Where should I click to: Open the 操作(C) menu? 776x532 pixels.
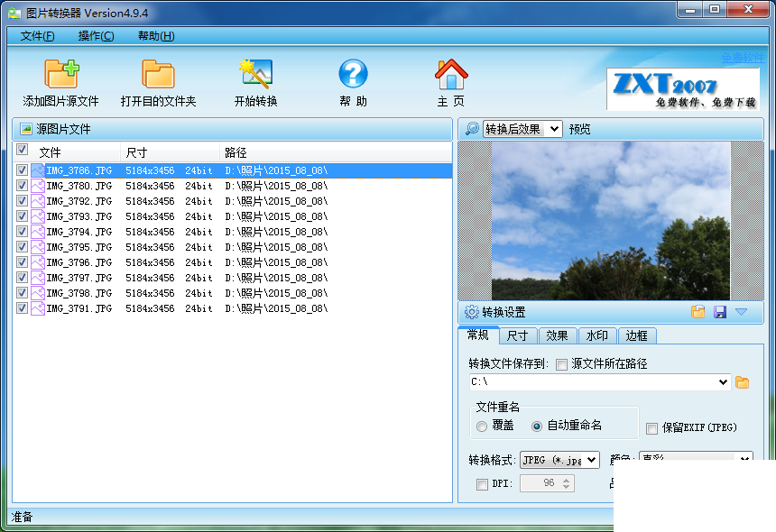(x=96, y=35)
